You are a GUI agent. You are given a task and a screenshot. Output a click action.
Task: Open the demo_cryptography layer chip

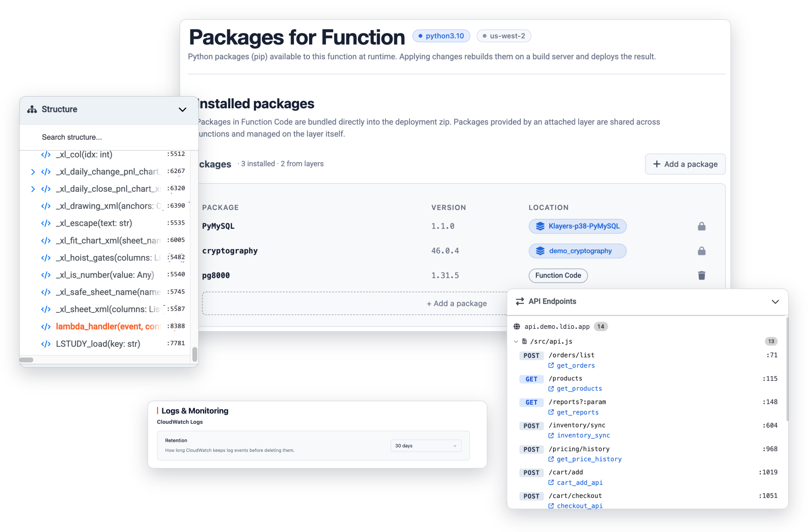577,251
